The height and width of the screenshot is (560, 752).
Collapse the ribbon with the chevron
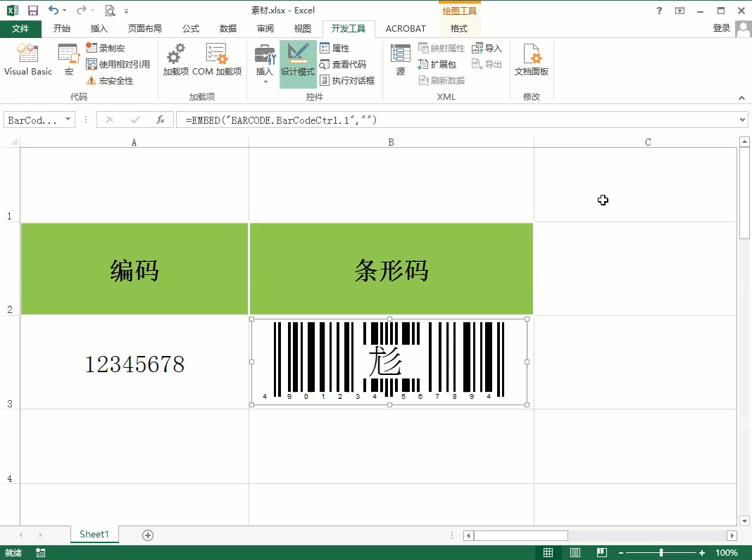(x=742, y=98)
